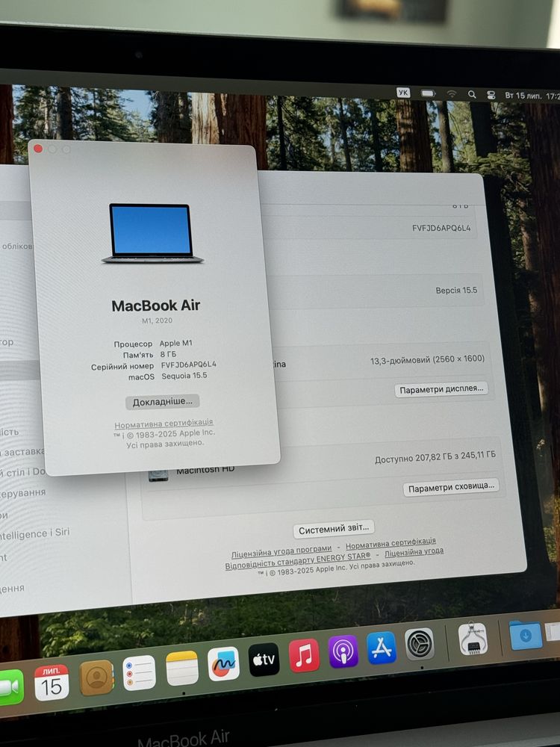Image resolution: width=560 pixels, height=747 pixels.
Task: Show the date and time widget
Action: 532,96
